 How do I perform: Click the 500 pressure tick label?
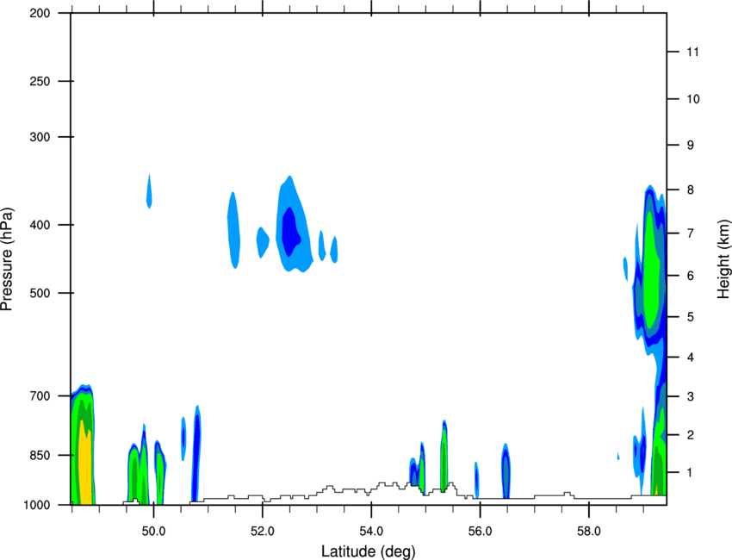click(x=40, y=293)
